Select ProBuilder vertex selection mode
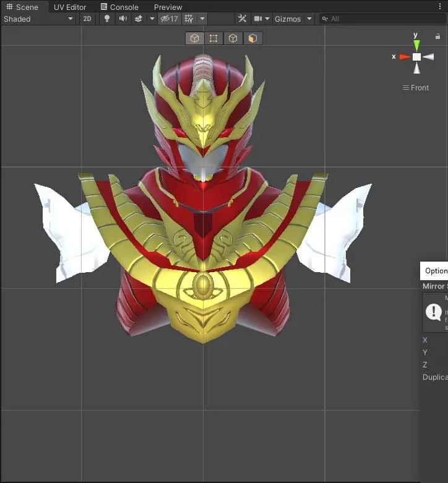448x483 pixels. (x=213, y=38)
